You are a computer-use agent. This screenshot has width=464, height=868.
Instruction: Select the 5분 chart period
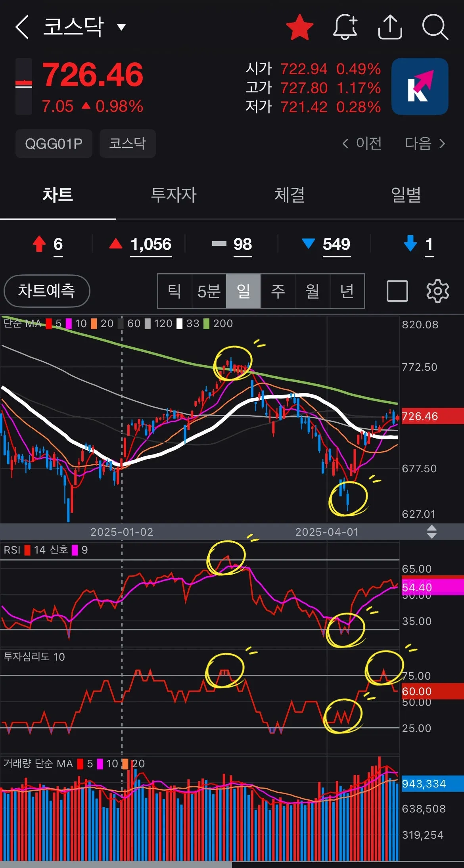pos(209,291)
